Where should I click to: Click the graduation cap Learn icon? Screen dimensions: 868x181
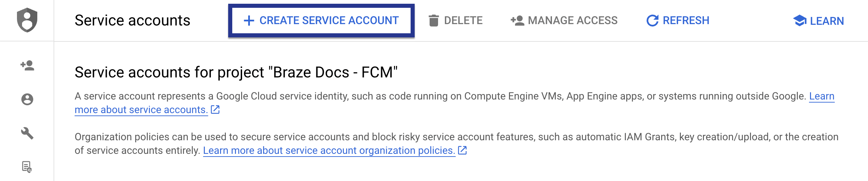(x=800, y=21)
